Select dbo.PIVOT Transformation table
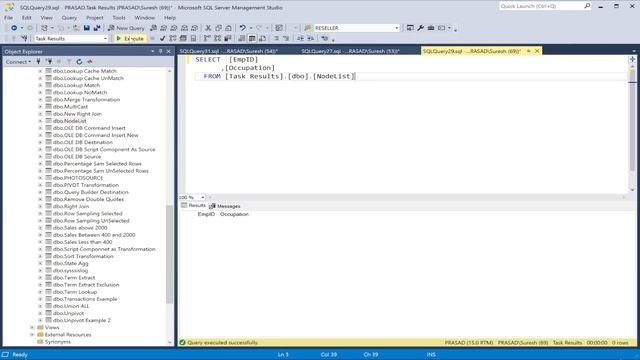 coord(86,185)
